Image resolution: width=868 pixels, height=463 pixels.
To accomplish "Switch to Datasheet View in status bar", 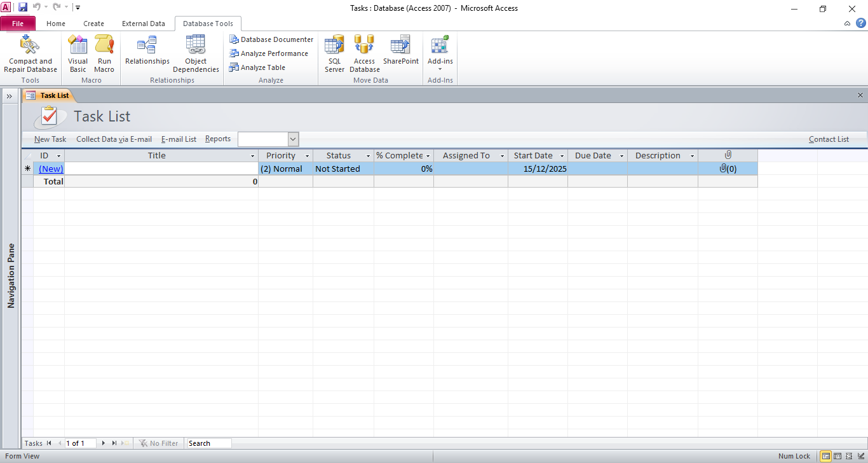I will click(837, 456).
